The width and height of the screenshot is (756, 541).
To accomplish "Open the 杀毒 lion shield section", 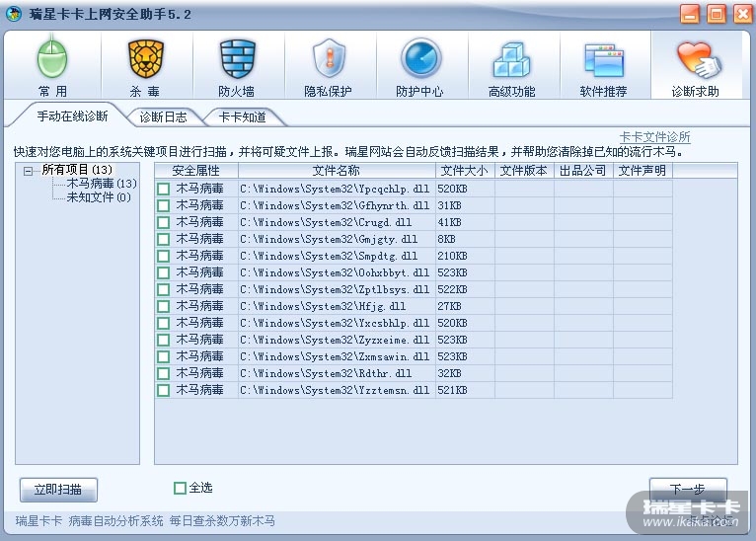I will (x=146, y=65).
